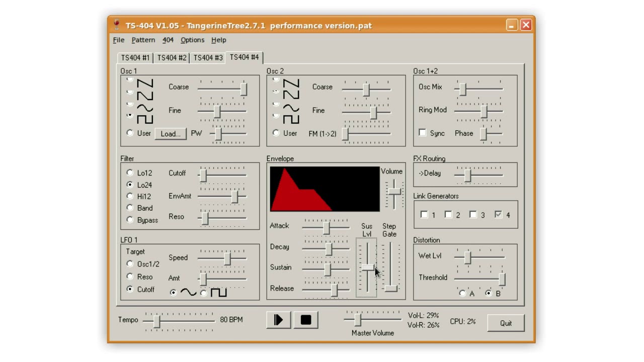Click the Phase slider

pos(492,133)
